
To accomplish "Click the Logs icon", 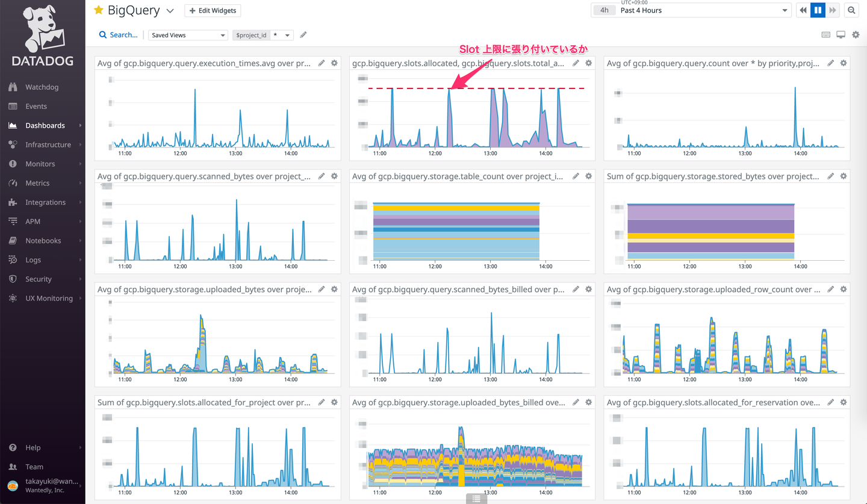I will pyautogui.click(x=13, y=260).
